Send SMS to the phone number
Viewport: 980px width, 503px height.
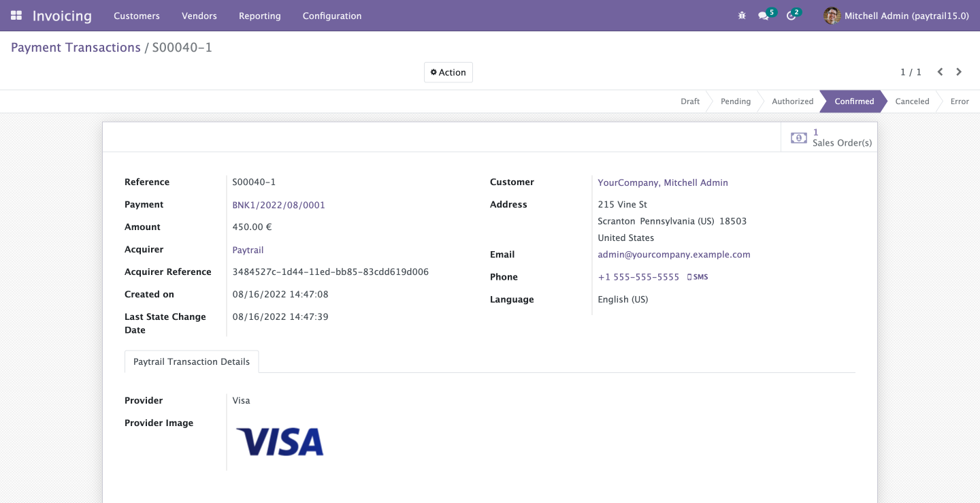click(x=698, y=277)
